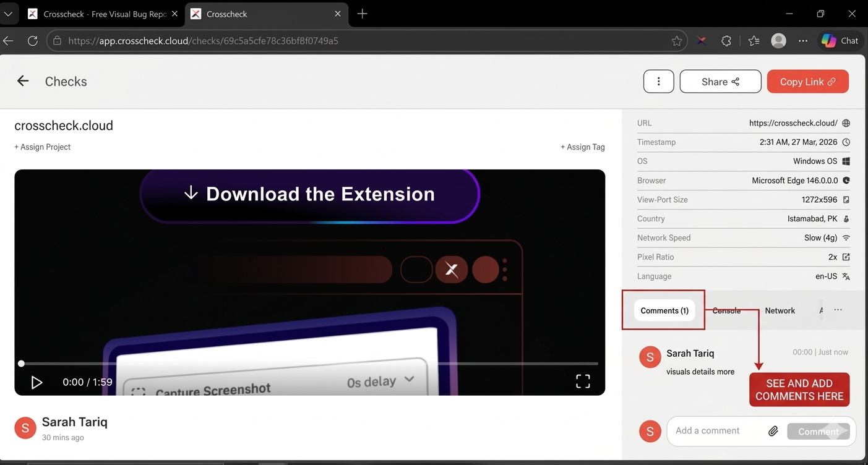Click the Network Speed wifi icon
The width and height of the screenshot is (868, 465).
coord(846,237)
